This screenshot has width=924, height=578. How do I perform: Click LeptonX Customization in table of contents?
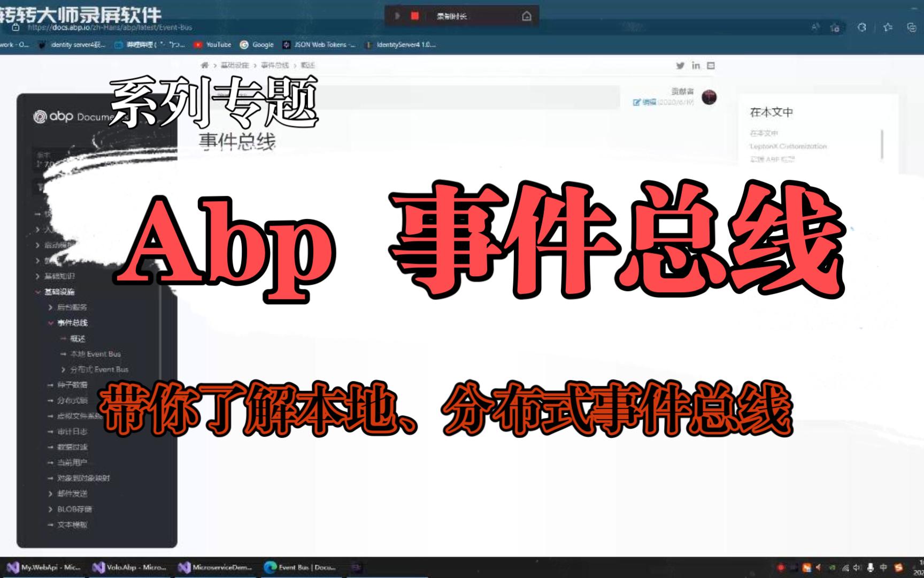788,146
